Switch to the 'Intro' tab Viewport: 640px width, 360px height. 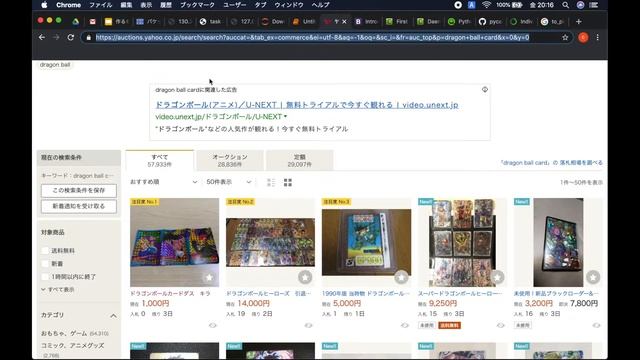pos(366,22)
